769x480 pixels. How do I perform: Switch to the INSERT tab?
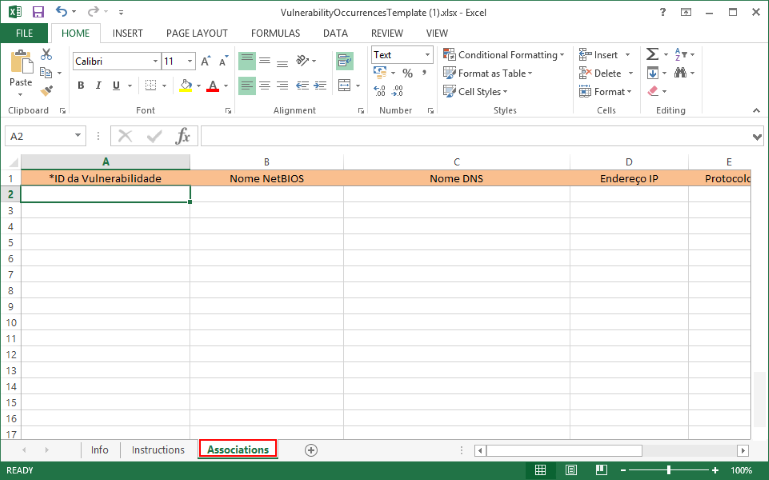(x=128, y=33)
